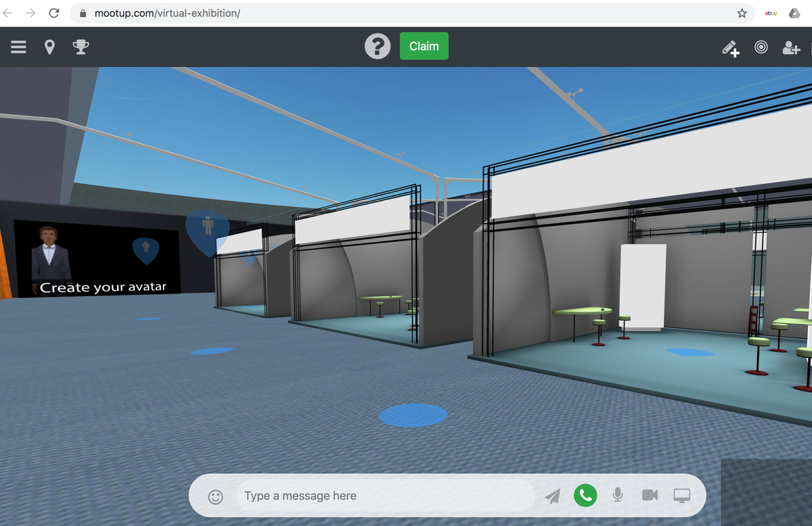The width and height of the screenshot is (812, 526).
Task: Click the green phone call button
Action: tap(585, 496)
